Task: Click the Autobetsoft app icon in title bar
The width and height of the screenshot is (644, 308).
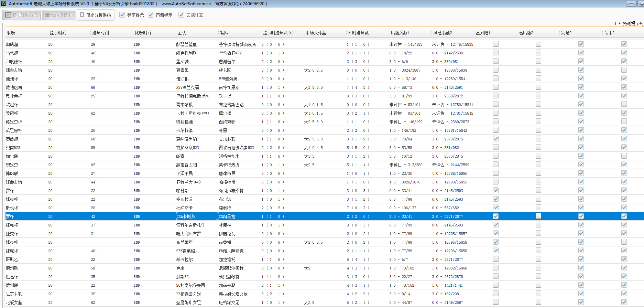Action: point(4,4)
